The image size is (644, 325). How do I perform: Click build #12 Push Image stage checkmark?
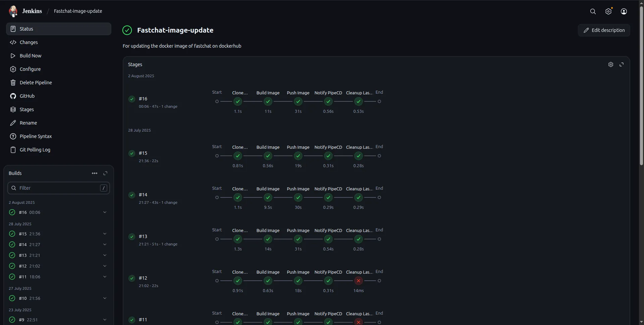(x=298, y=281)
